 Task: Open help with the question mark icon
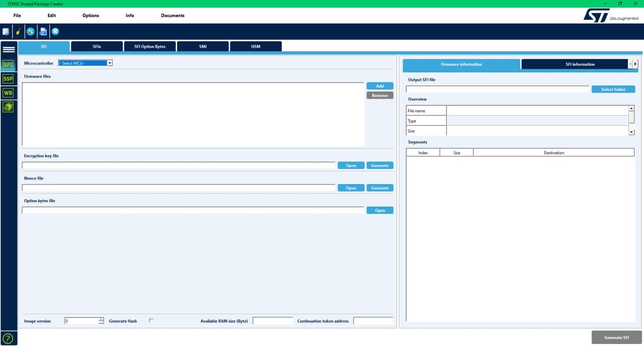[x=8, y=338]
